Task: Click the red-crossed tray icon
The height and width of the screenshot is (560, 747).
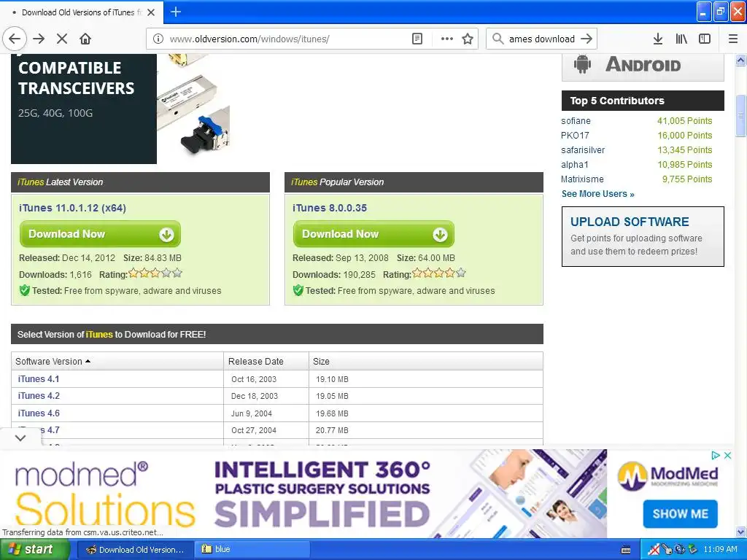Action: click(x=654, y=550)
